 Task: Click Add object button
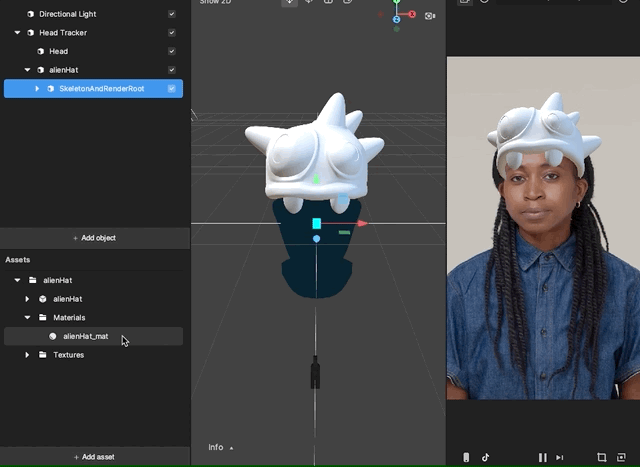click(x=95, y=238)
